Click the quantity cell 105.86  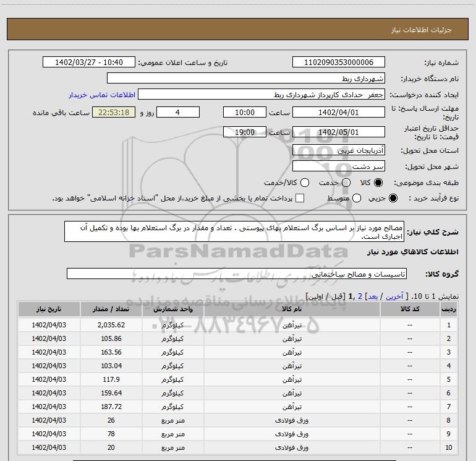pyautogui.click(x=111, y=338)
